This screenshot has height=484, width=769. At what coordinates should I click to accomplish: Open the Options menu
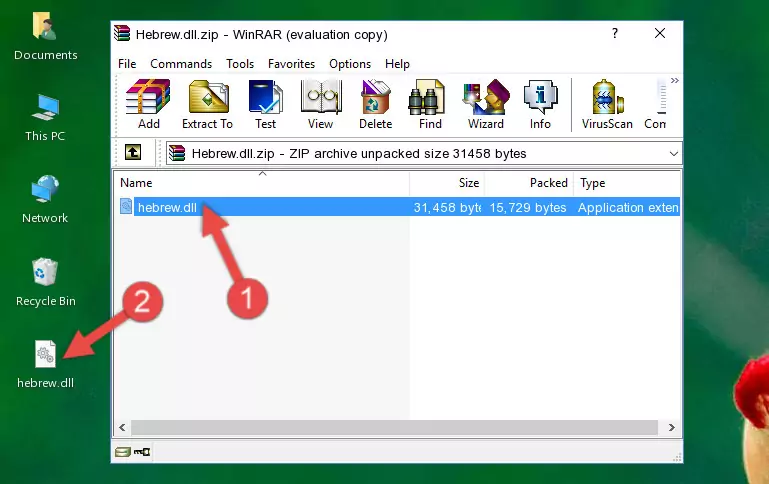pos(350,64)
